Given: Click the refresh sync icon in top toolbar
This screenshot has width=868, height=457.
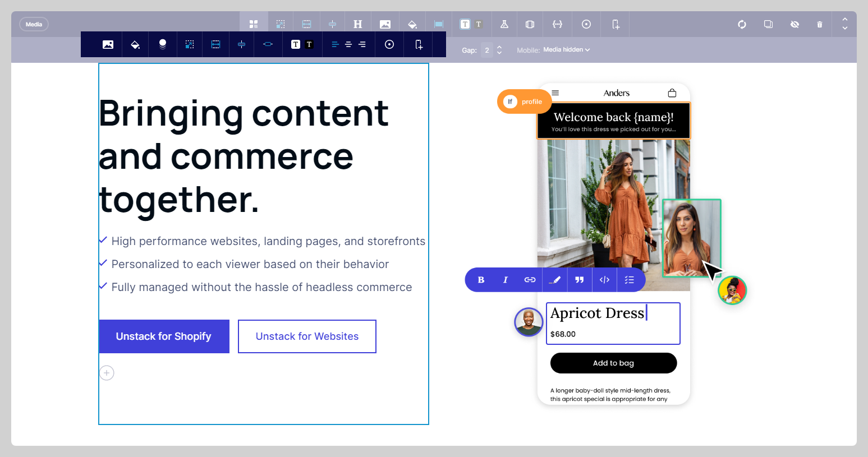Looking at the screenshot, I should pyautogui.click(x=742, y=24).
